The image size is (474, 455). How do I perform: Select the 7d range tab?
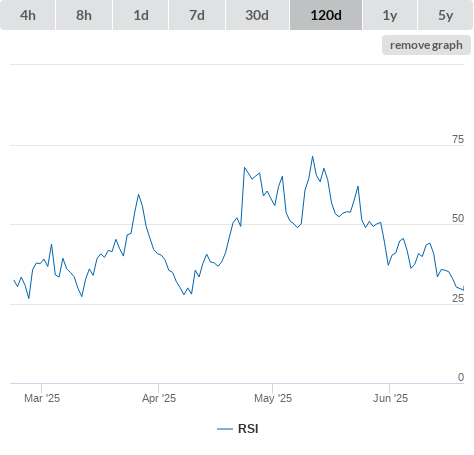click(197, 15)
